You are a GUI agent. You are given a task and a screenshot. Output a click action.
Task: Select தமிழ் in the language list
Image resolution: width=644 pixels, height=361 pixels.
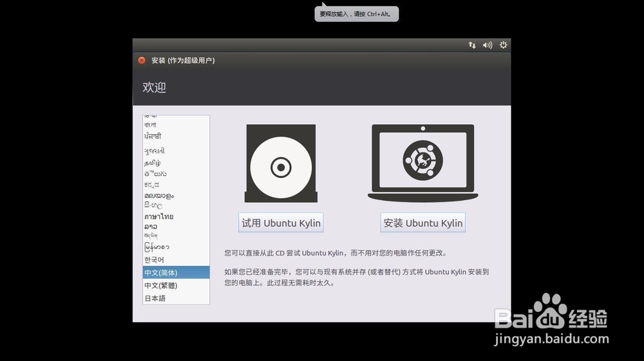[x=176, y=163]
